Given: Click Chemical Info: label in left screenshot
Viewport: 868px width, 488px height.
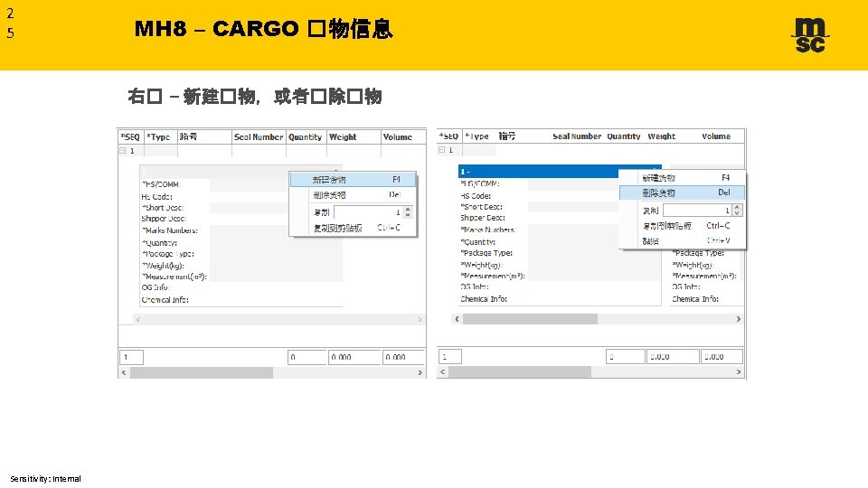Looking at the screenshot, I should tap(165, 300).
